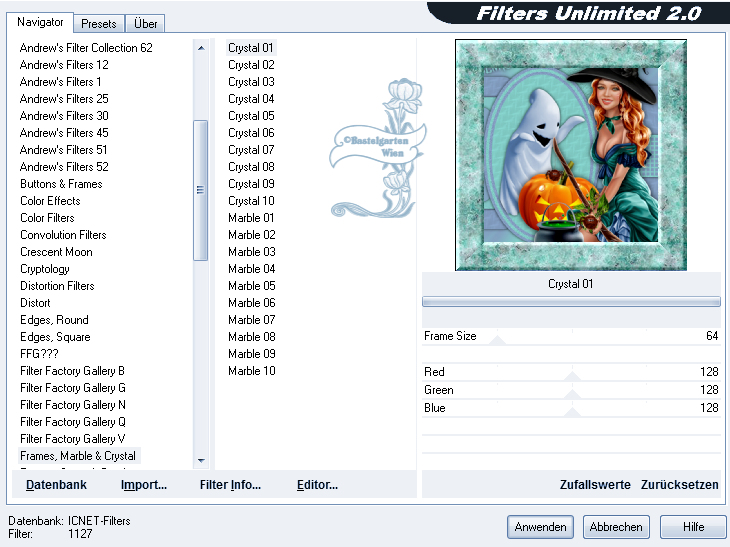Open the Über tab
The height and width of the screenshot is (547, 730).
pyautogui.click(x=145, y=23)
